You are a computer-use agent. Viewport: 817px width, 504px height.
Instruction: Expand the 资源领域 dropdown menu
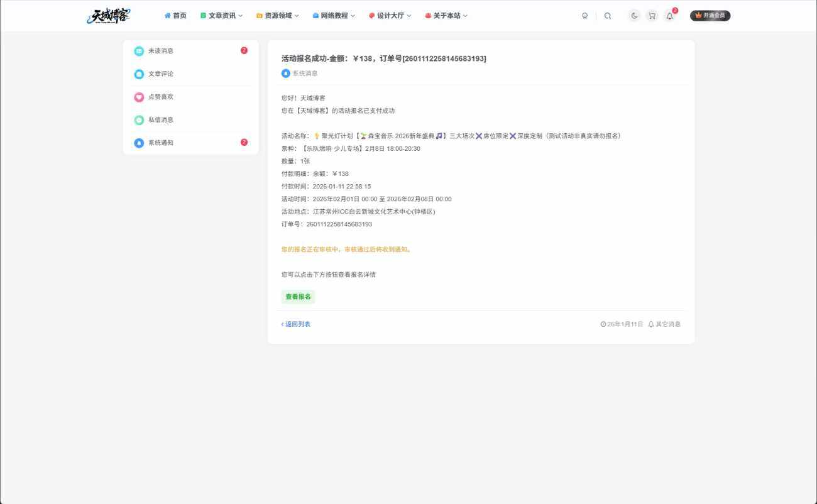coord(277,16)
